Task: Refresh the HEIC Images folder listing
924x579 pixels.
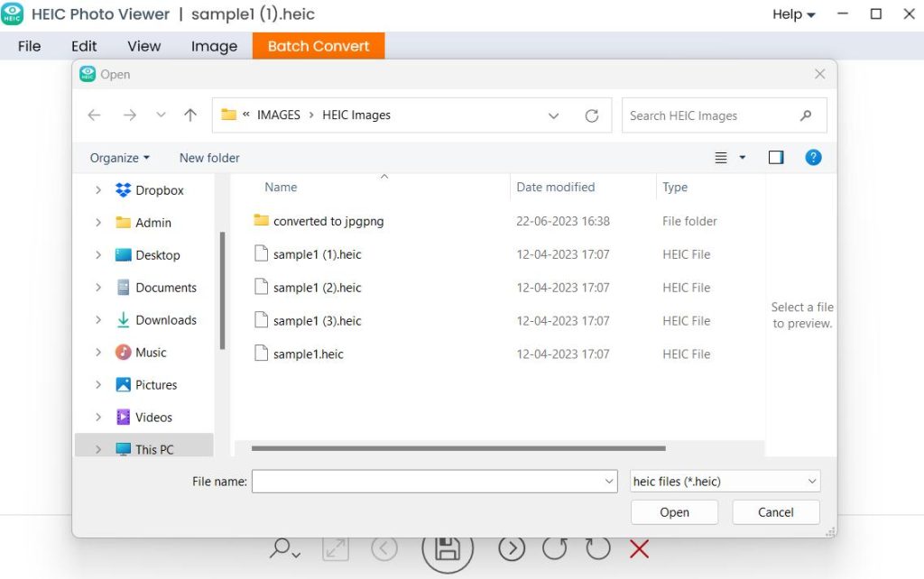Action: 592,115
